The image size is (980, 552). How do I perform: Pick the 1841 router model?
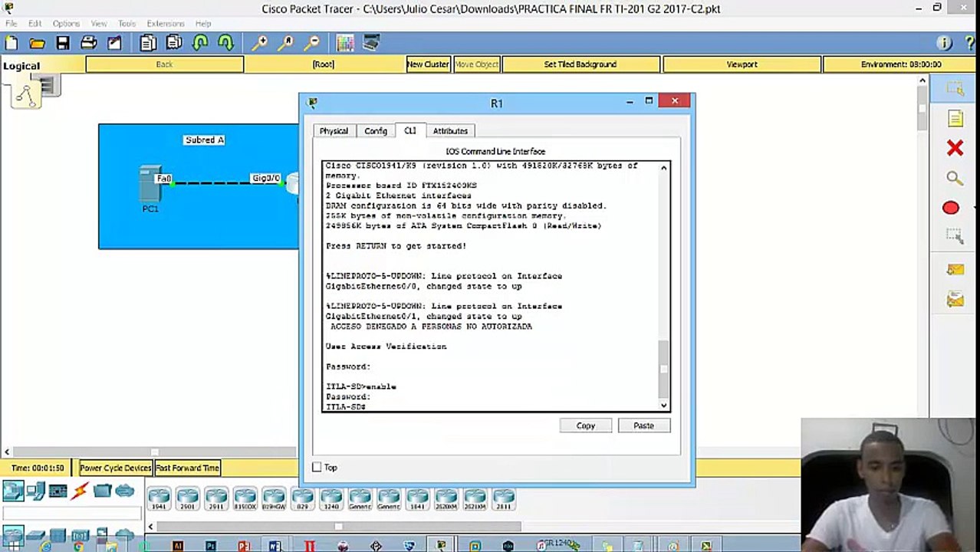pos(417,499)
